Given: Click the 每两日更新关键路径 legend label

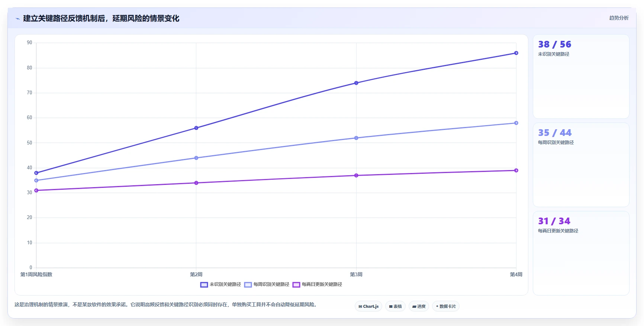Looking at the screenshot, I should point(322,284).
